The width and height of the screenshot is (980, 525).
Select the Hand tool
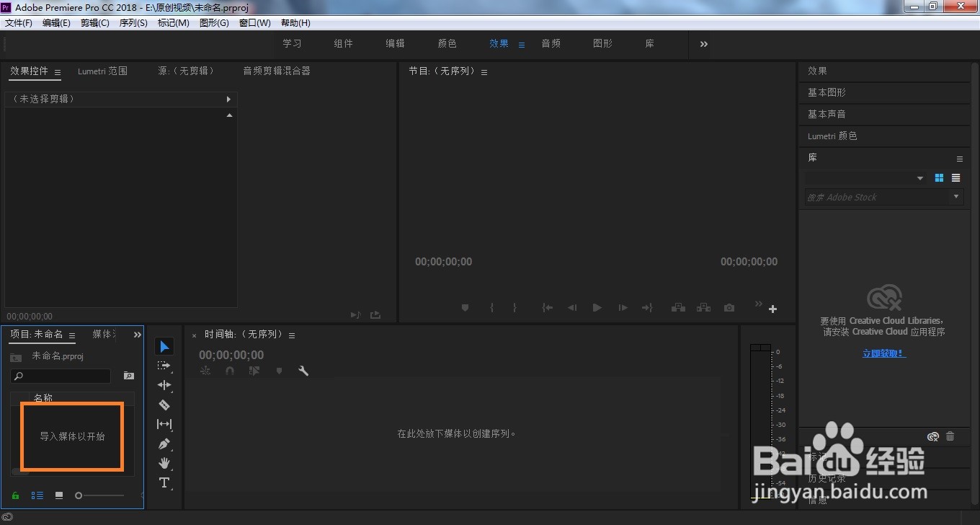tap(164, 463)
